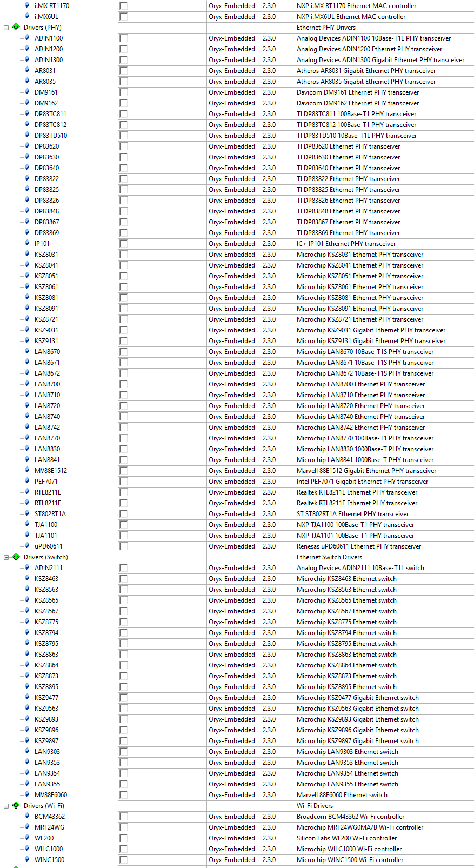
Task: Collapse the Drivers (Switch) tree group
Action: (6, 557)
